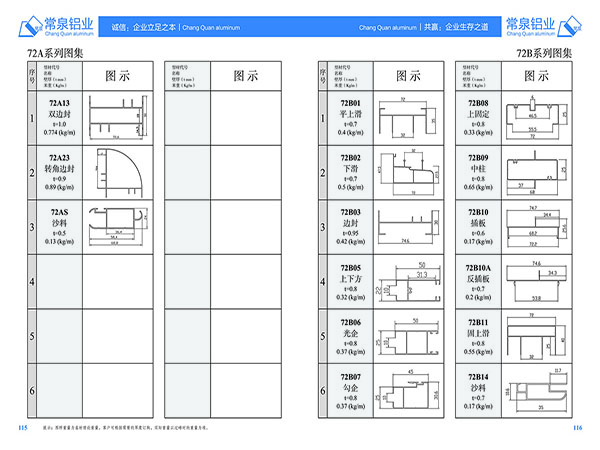Select the 72A23 转角边封 profile drawing
The width and height of the screenshot is (600, 450).
pos(119,173)
